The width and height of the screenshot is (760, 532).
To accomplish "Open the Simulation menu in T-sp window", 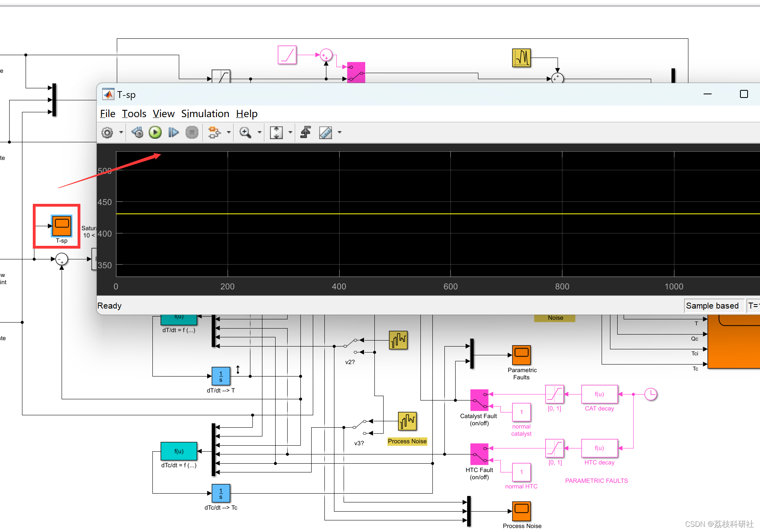I will [x=205, y=114].
